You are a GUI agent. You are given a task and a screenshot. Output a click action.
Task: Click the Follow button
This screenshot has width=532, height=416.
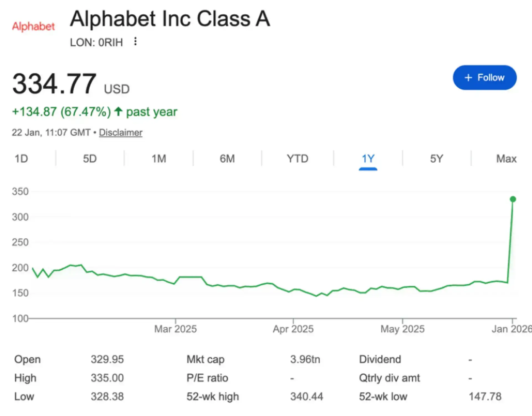tap(485, 78)
